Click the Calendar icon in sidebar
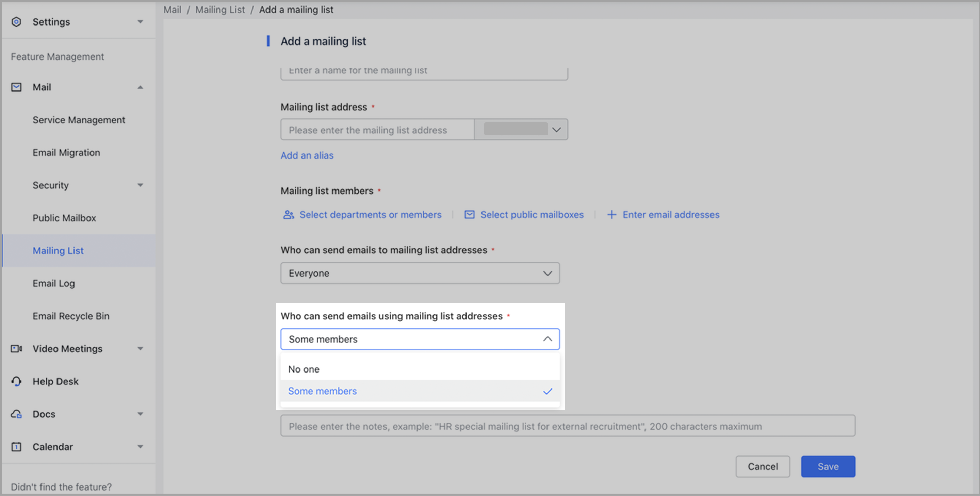Viewport: 980px width, 496px height. click(x=16, y=447)
